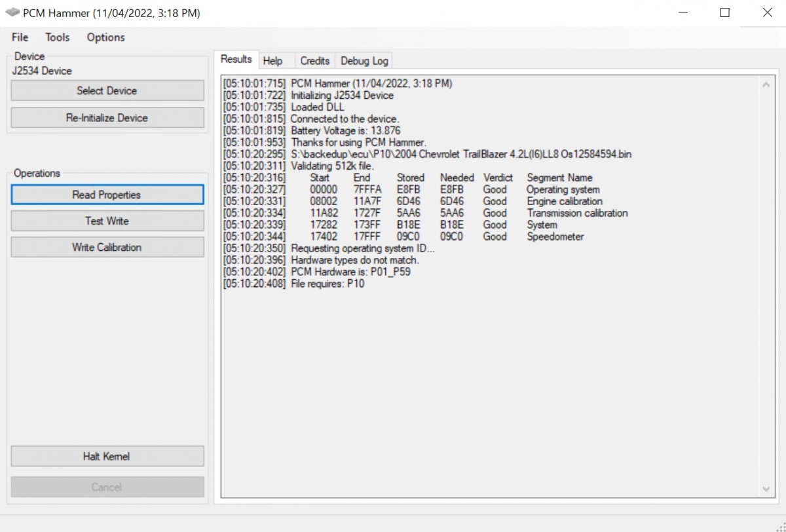Click the 'Battery Voltage is: 13.876' log line
Image resolution: width=786 pixels, height=532 pixels.
pos(312,130)
